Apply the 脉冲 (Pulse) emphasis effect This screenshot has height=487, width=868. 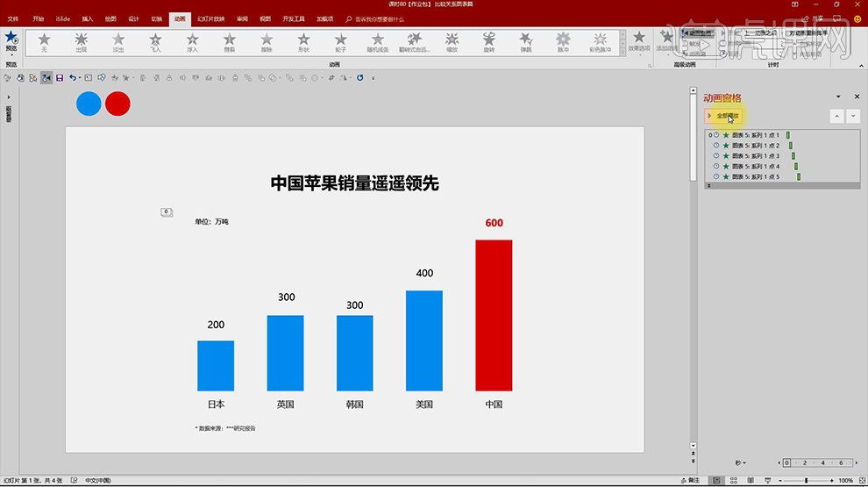(564, 43)
